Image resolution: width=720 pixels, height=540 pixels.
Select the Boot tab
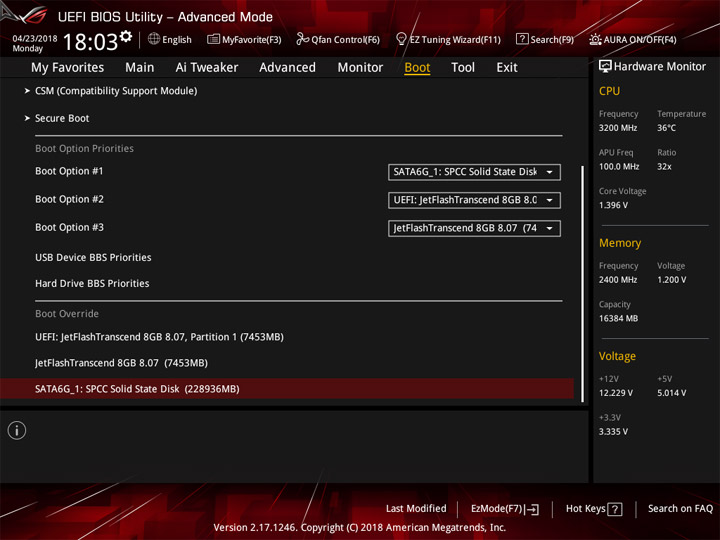click(417, 68)
